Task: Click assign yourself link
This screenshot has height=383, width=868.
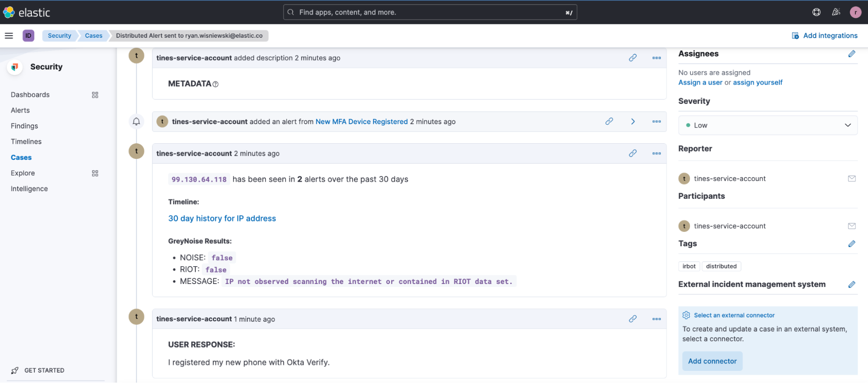Action: [758, 83]
